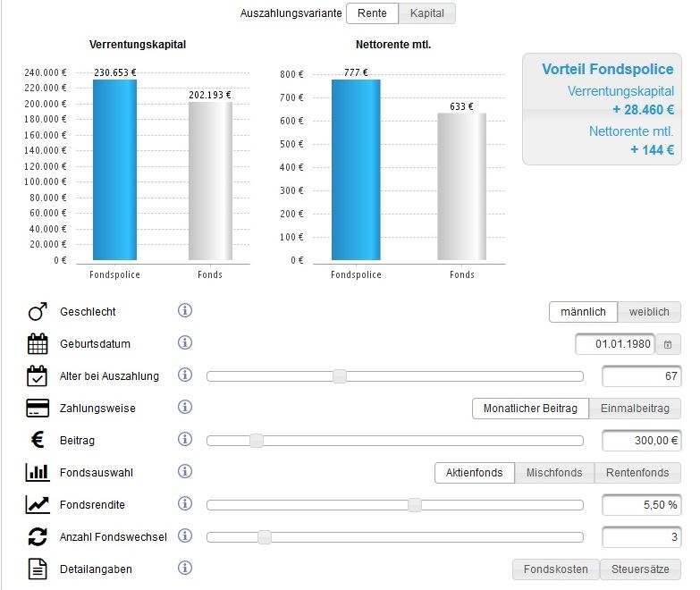Select the Rente payout variant
This screenshot has height=590, width=700.
[x=372, y=13]
